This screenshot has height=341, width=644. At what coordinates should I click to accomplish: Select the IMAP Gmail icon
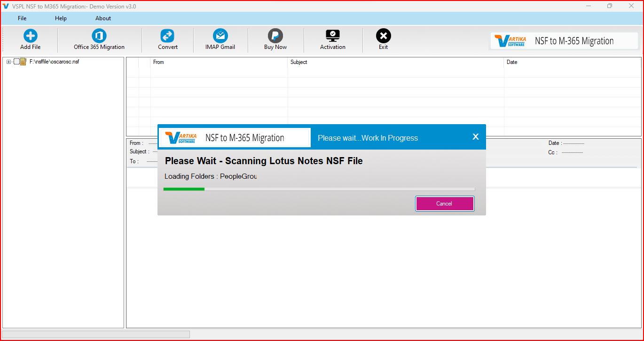click(220, 36)
